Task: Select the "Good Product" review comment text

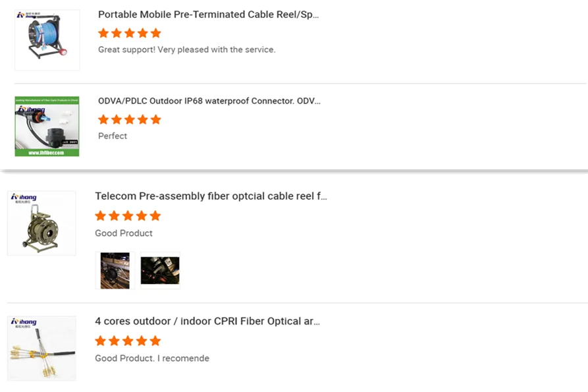Action: [x=124, y=233]
